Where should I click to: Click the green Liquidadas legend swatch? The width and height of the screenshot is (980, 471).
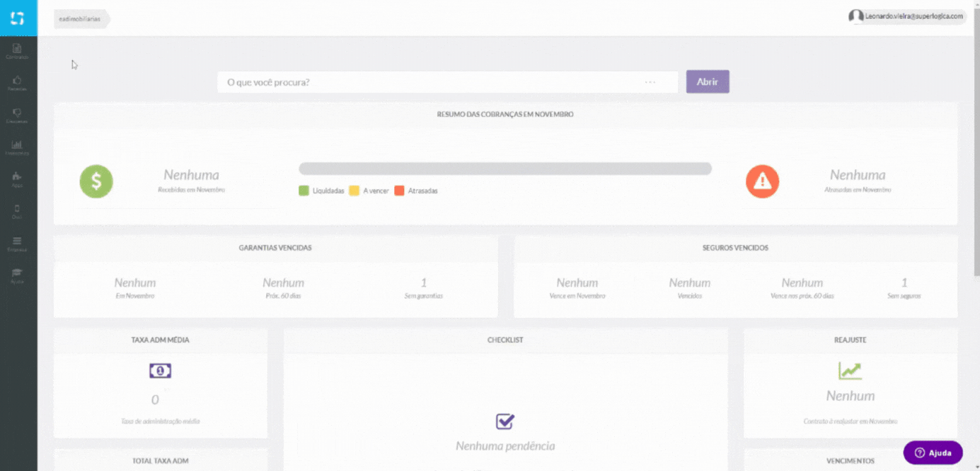click(304, 191)
